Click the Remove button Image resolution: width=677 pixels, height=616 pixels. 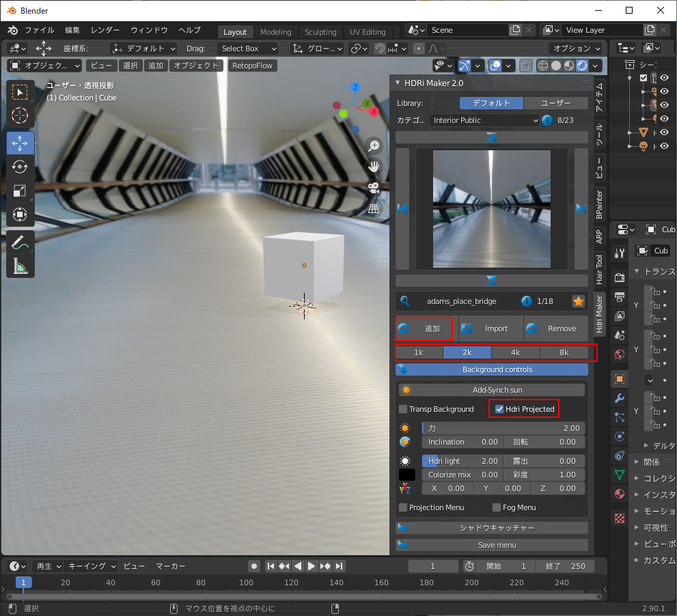556,328
